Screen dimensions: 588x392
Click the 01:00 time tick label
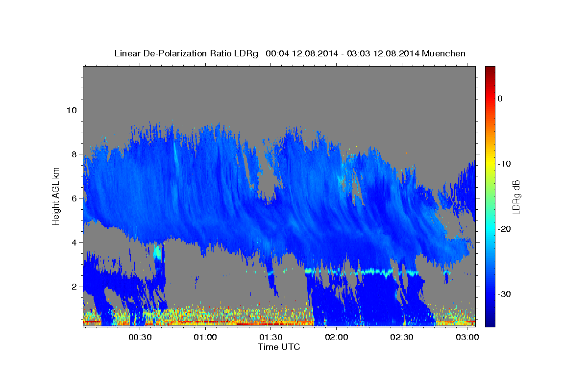tap(205, 338)
